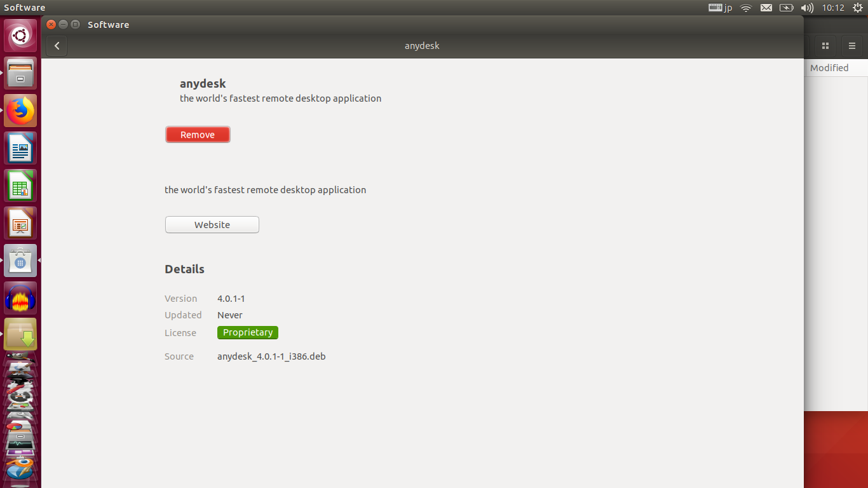Open LibreOffice Writer from the dock
868x488 pixels.
tap(20, 148)
